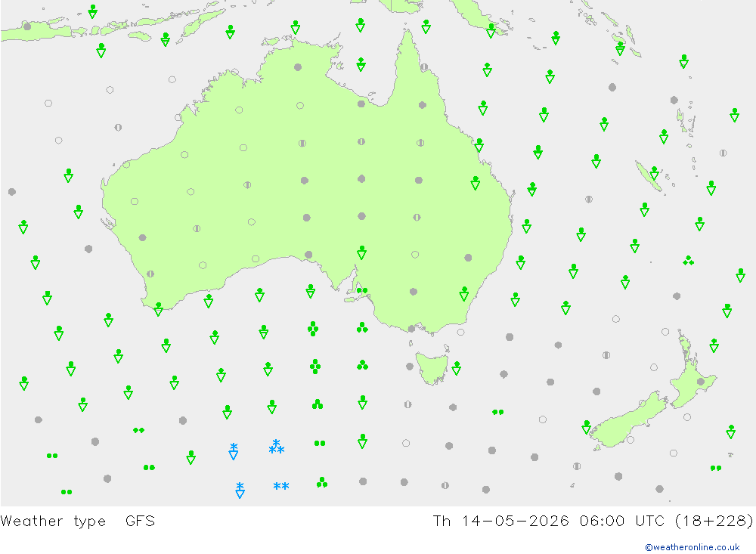Select the lowest blue snow shower symbol
Image resolution: width=756 pixels, height=554 pixels.
pyautogui.click(x=240, y=491)
